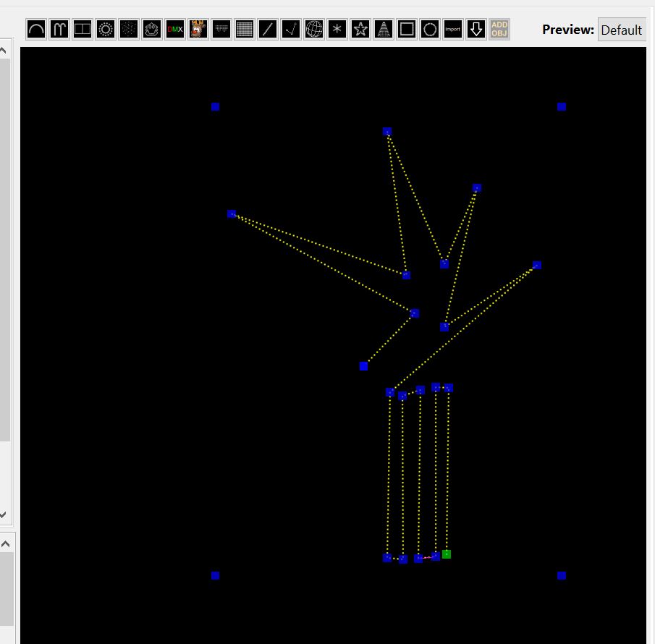Click the upper panel scroll-up arrow

click(x=4, y=50)
